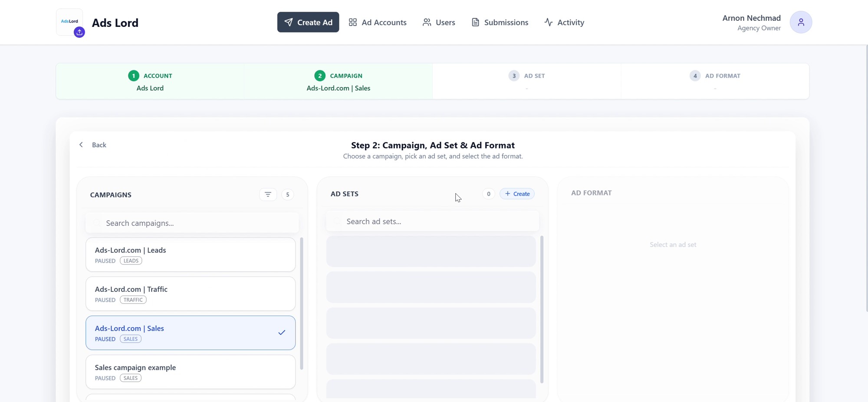Click the green step 2 number circle
868x402 pixels.
[320, 76]
